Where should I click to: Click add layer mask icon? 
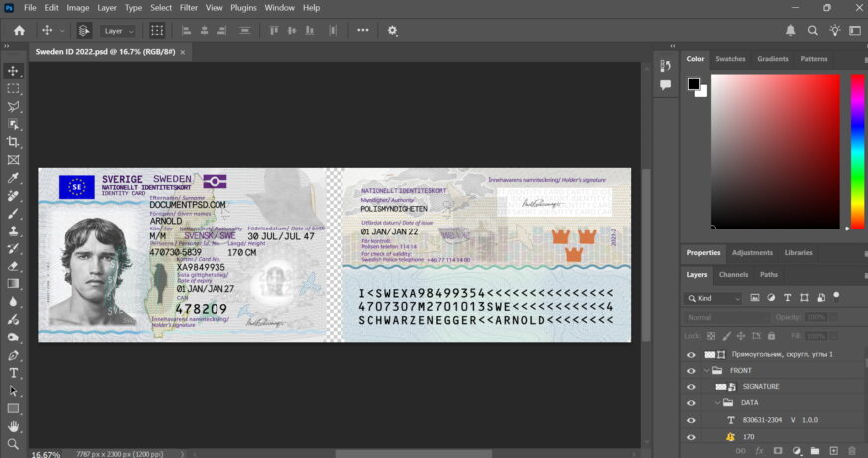coord(778,451)
